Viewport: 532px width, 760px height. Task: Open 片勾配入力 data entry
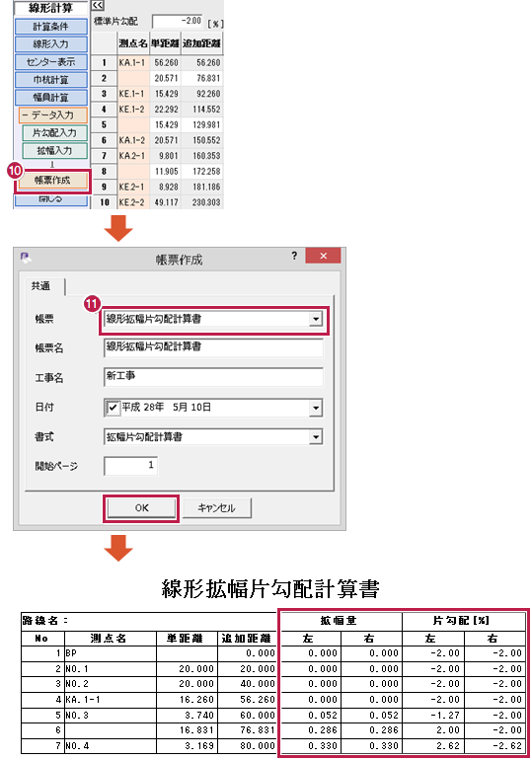54,133
